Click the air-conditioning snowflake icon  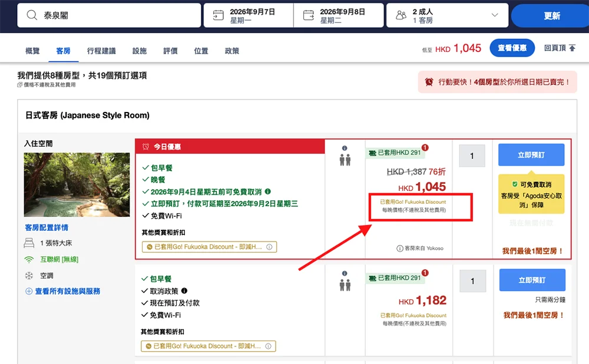pos(29,276)
